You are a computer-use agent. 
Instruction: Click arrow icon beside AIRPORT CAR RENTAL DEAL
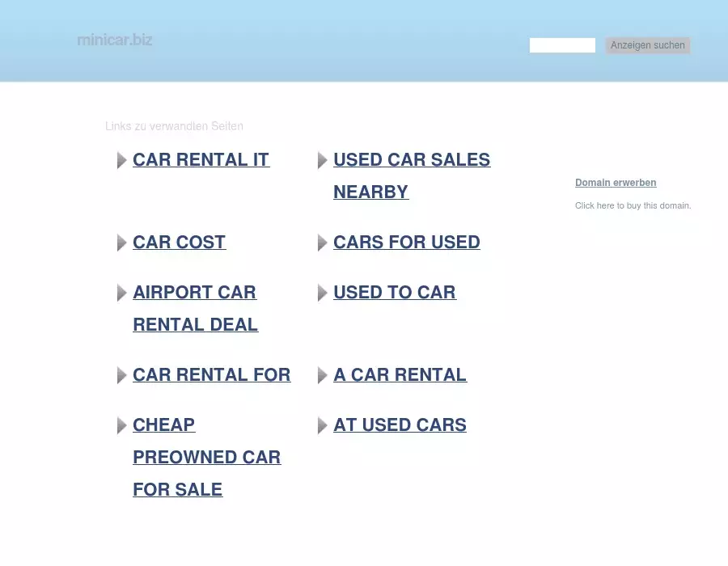pos(121,293)
